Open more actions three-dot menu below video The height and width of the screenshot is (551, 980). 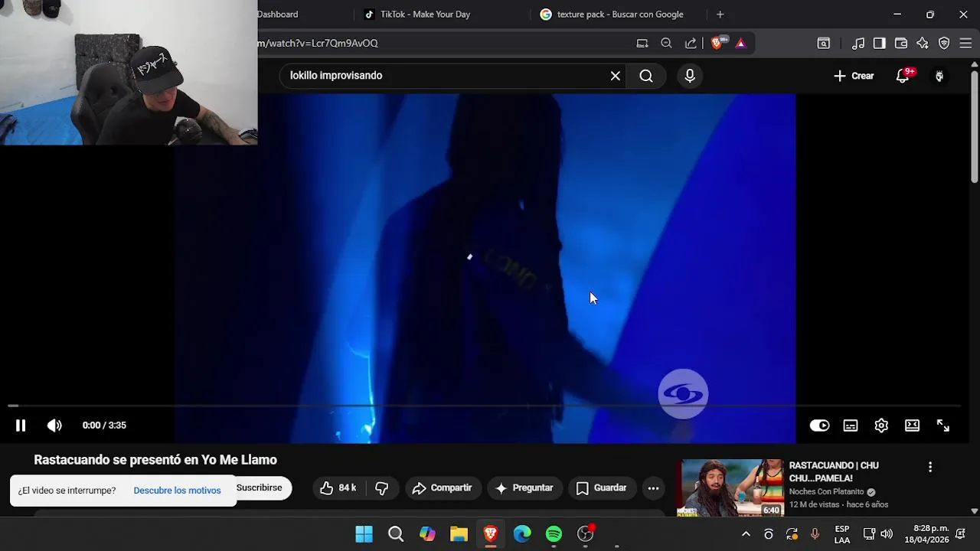(x=653, y=488)
